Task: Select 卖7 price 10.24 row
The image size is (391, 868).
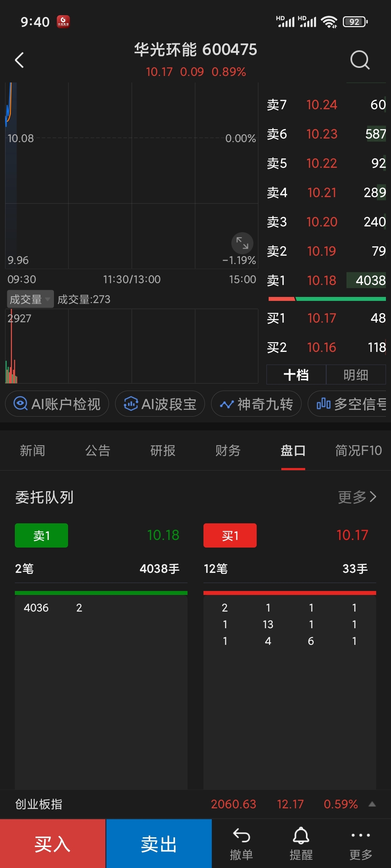Action: coord(326,105)
